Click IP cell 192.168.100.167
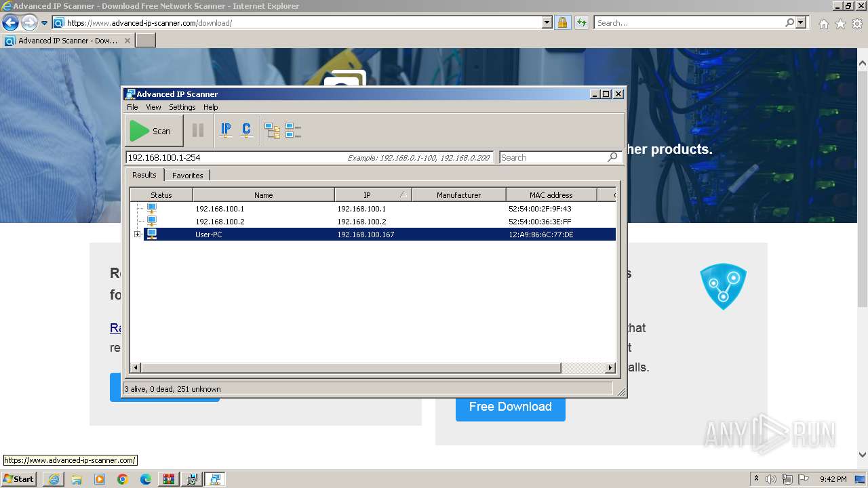Viewport: 868px width, 488px height. [366, 235]
